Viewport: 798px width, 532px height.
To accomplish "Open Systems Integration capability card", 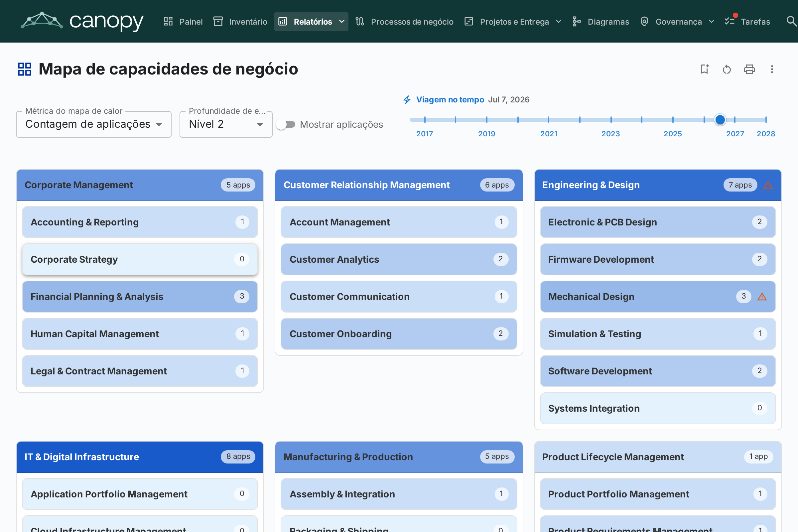I will point(658,408).
